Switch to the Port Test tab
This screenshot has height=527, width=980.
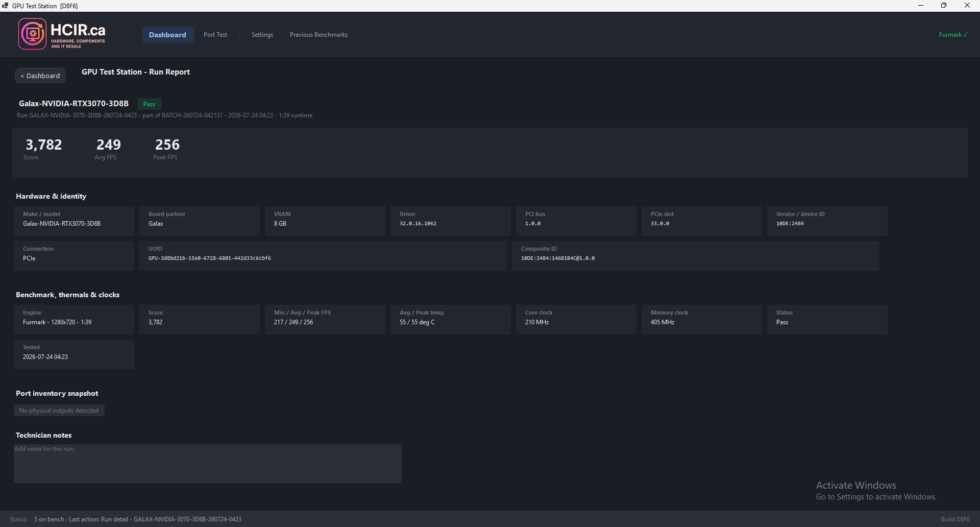tap(215, 35)
